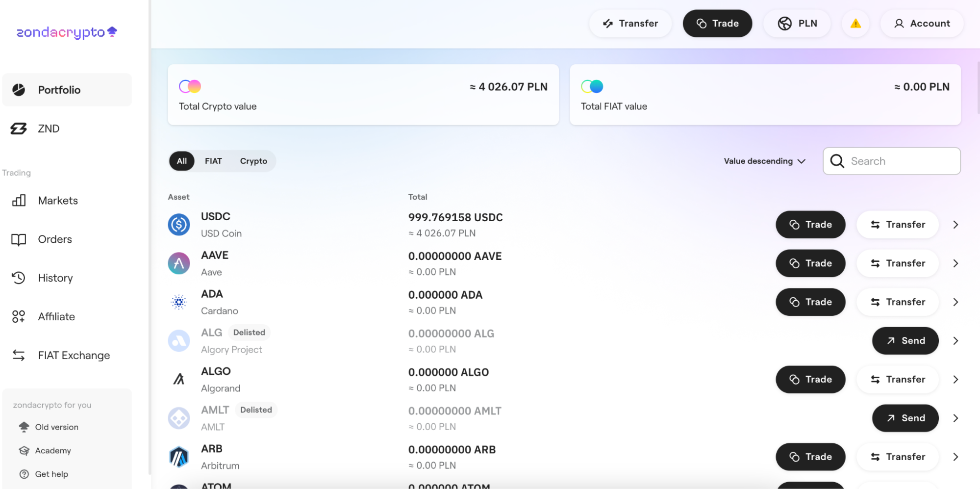The width and height of the screenshot is (980, 489).
Task: Click the Arbitrum ARB icon
Action: coord(179,457)
